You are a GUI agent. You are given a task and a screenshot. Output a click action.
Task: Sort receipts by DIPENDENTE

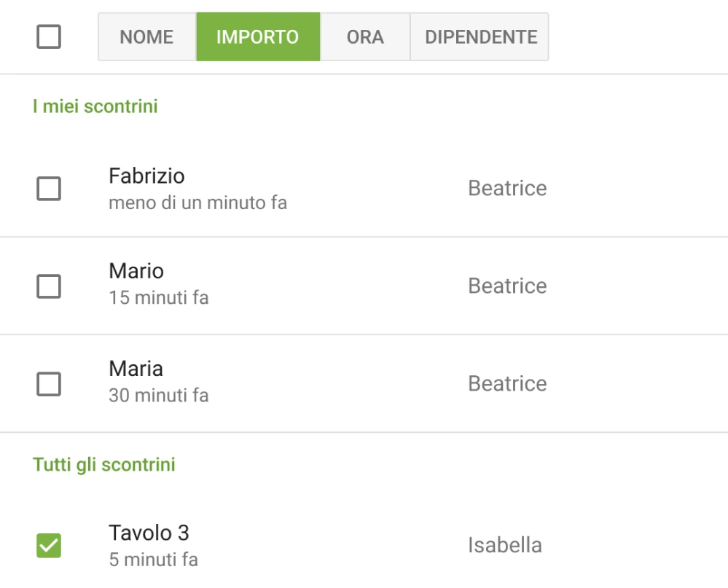(x=479, y=36)
